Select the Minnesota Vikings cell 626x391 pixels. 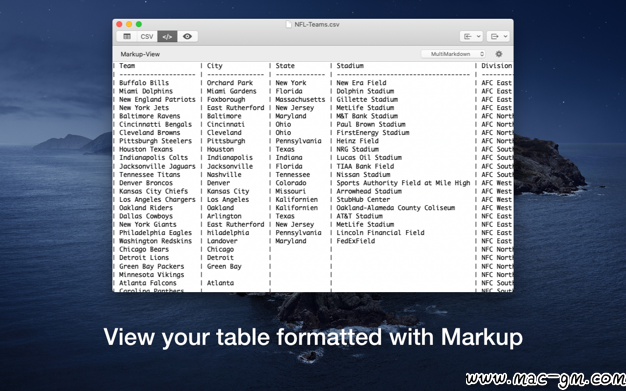(x=151, y=275)
